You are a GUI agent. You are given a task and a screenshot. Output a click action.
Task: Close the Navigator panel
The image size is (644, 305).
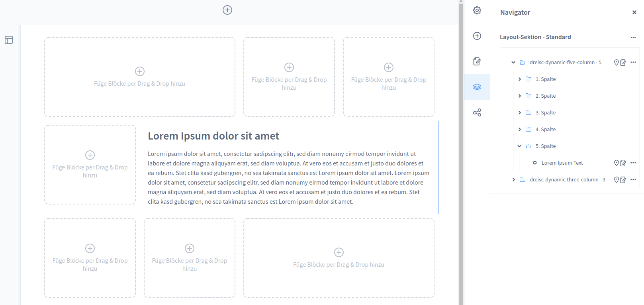[x=634, y=12]
